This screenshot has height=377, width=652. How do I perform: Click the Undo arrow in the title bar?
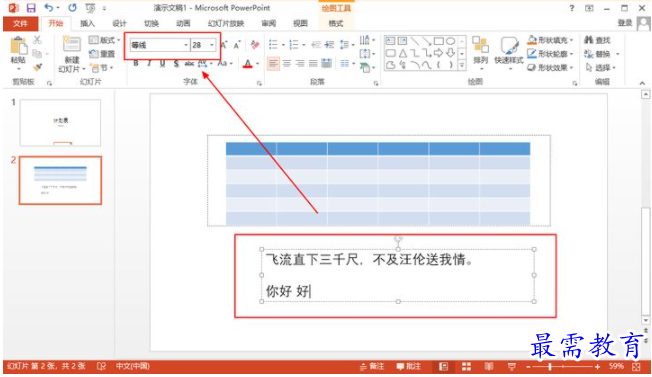coord(49,7)
